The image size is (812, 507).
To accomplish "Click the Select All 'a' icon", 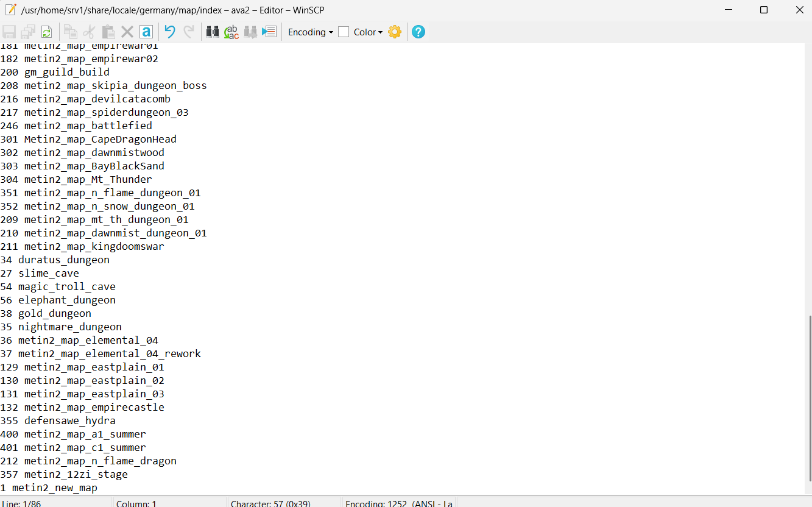I will (x=146, y=32).
